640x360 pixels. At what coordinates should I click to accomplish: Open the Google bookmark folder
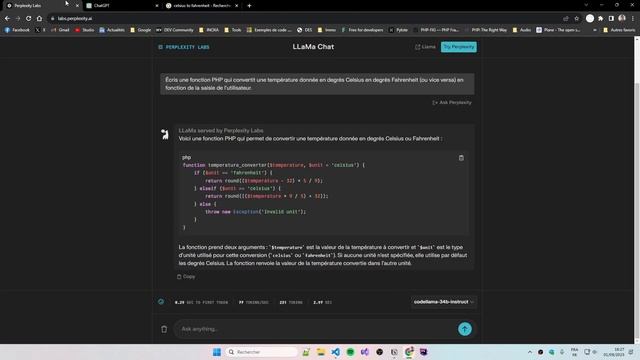(x=140, y=30)
